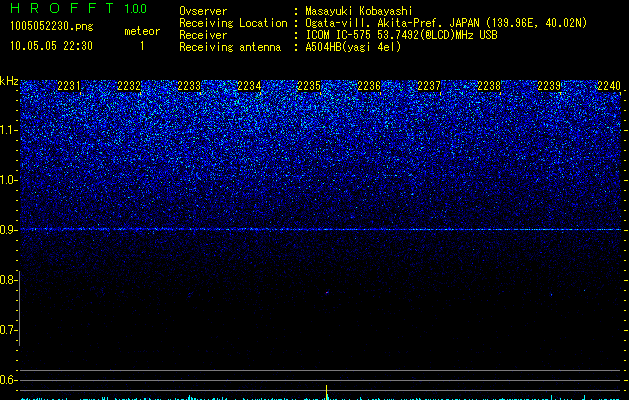The image size is (629, 400).
Task: Click the 2231 time marker
Action: [x=69, y=86]
